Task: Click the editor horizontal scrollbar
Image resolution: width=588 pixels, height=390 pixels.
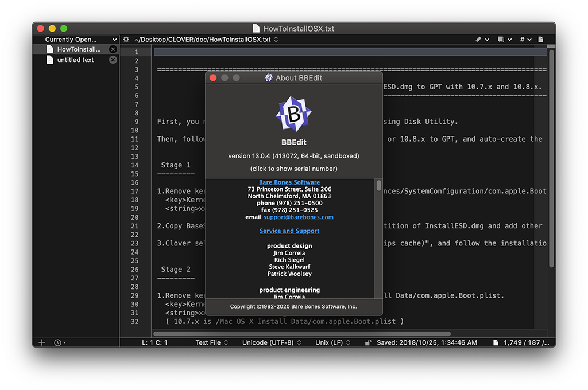Action: point(302,333)
